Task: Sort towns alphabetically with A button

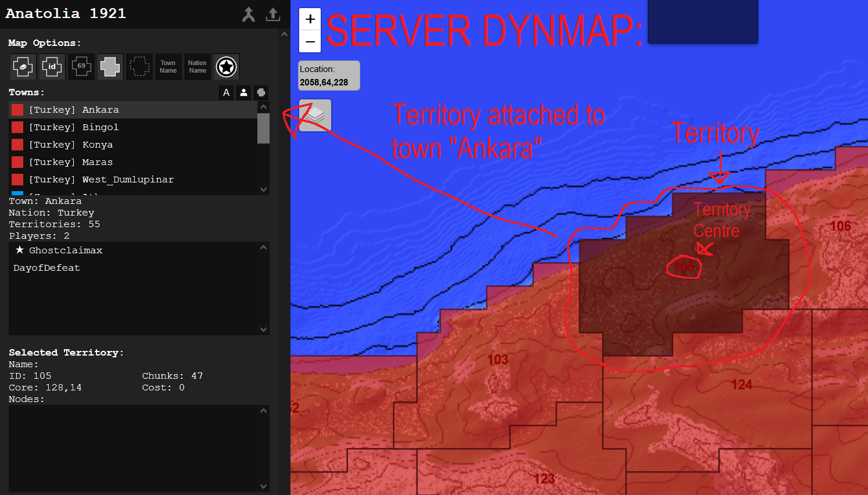Action: pyautogui.click(x=227, y=92)
